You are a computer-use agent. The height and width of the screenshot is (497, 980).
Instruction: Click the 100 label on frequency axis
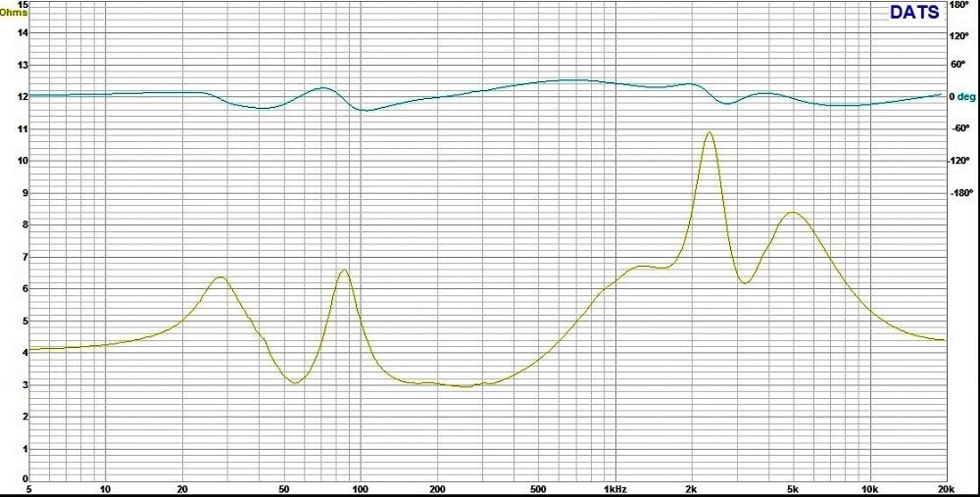[x=361, y=489]
